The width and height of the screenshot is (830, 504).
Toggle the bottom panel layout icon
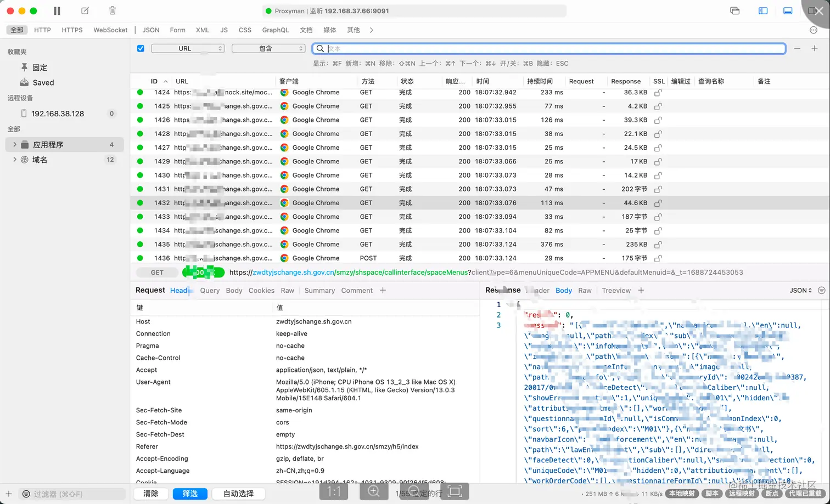coord(788,11)
